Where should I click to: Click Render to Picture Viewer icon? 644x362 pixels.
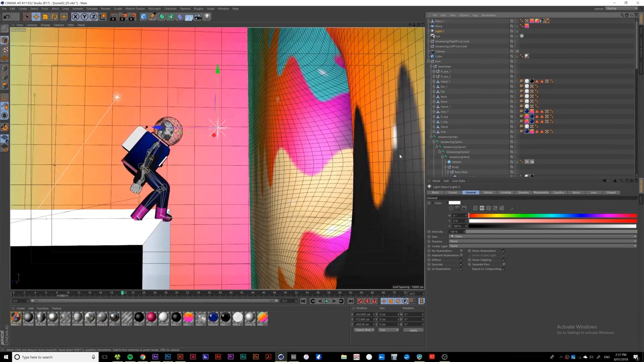coord(122,17)
